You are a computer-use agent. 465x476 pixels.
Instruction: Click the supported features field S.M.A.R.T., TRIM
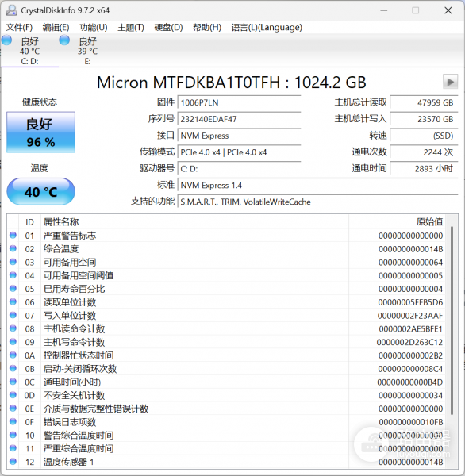coord(317,202)
